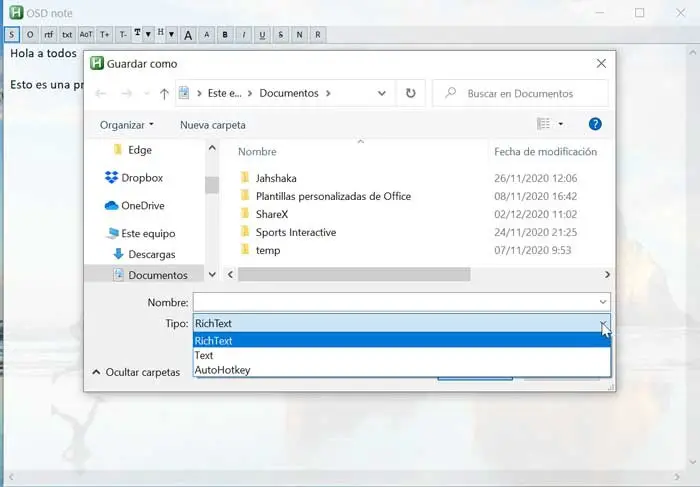700x487 pixels.
Task: Click Documentos in the address breadcrumb
Action: [289, 93]
